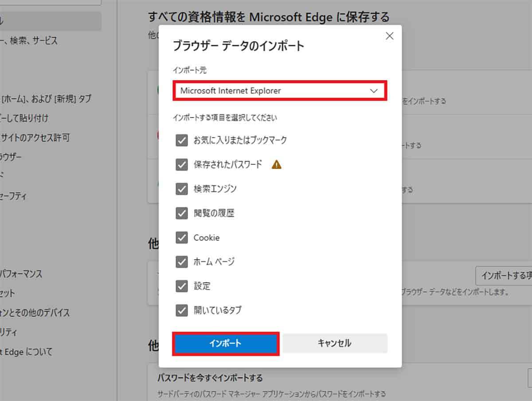Click the 検索エンジン label text
Viewport: 532px width, 401px height.
click(215, 189)
